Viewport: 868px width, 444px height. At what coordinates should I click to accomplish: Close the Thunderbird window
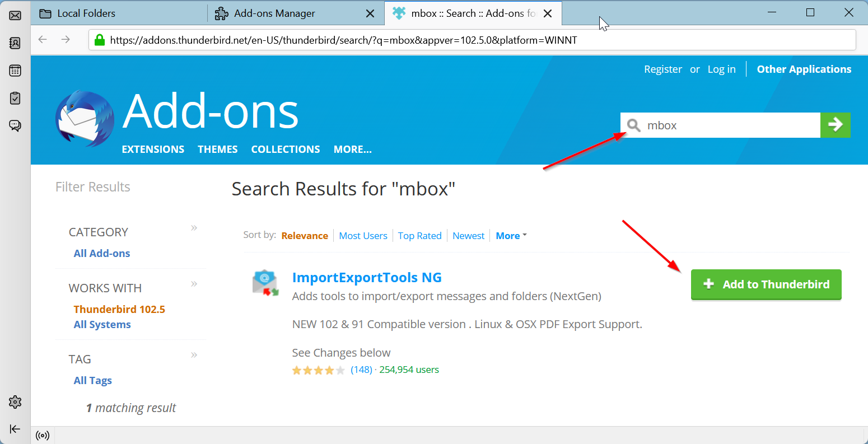click(x=849, y=12)
